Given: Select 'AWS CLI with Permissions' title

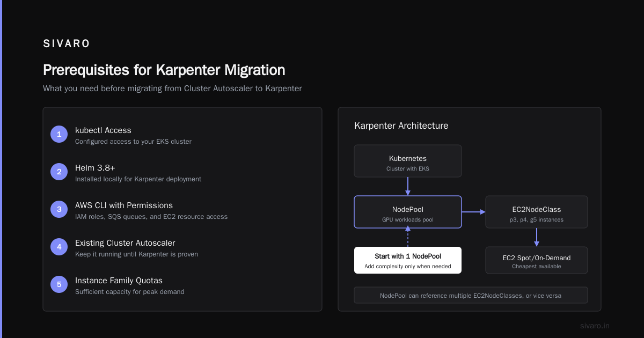Looking at the screenshot, I should [x=124, y=205].
